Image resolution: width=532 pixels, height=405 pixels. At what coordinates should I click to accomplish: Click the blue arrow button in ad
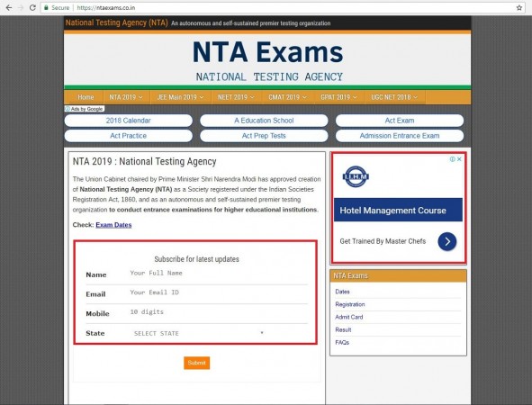[446, 241]
